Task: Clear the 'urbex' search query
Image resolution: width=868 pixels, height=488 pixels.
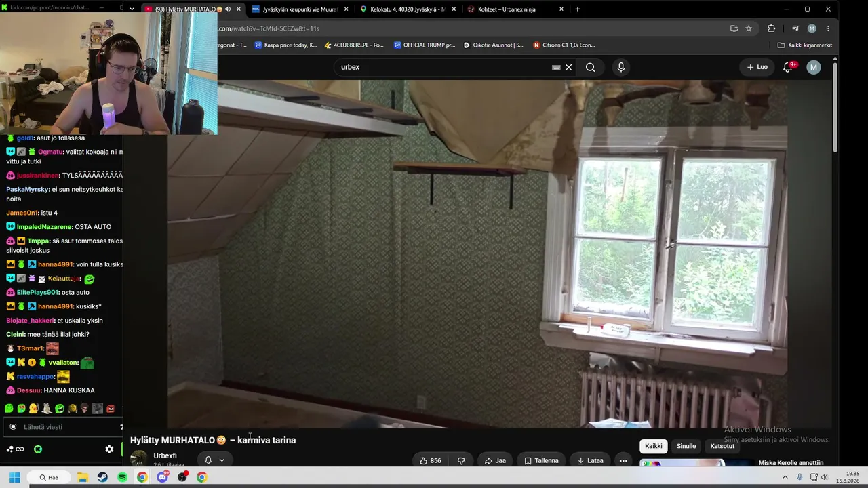Action: click(569, 67)
